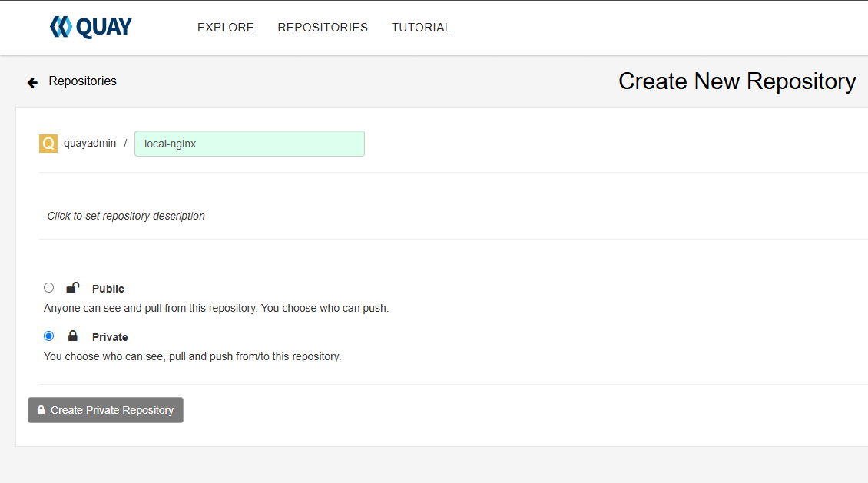This screenshot has height=483, width=868.
Task: Toggle visibility by clicking the Public label
Action: tap(108, 288)
